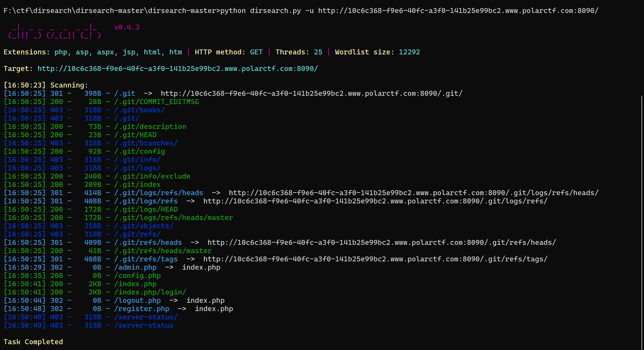The height and width of the screenshot is (350, 644).
Task: Click /.git/COMMIT_EDITMSG result path
Action: point(156,102)
